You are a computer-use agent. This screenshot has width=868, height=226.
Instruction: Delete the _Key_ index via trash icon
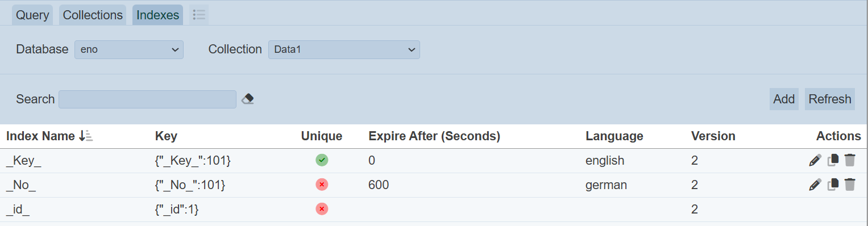(850, 160)
